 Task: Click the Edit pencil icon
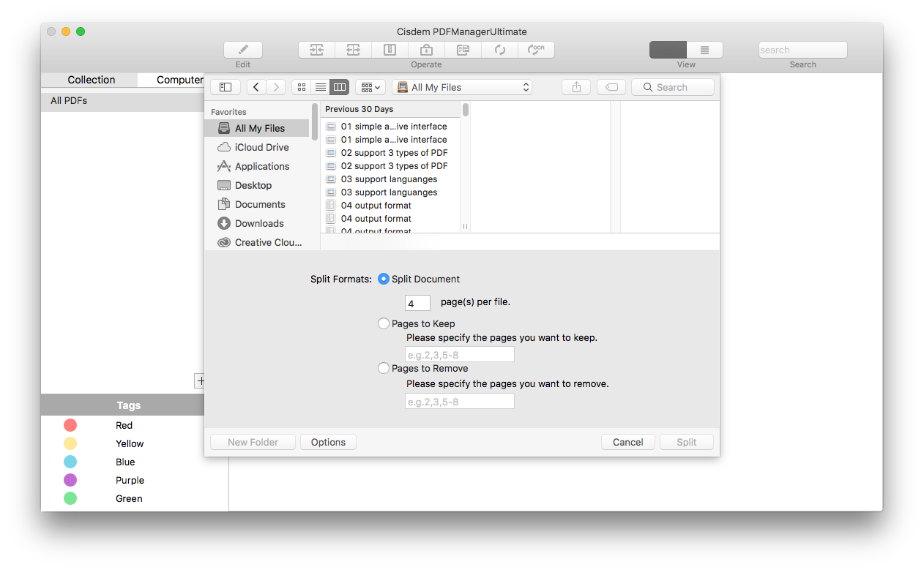click(243, 50)
